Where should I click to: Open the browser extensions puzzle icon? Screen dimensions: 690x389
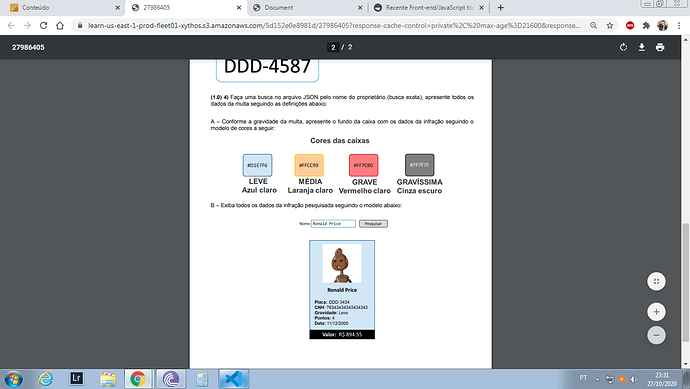pos(646,26)
